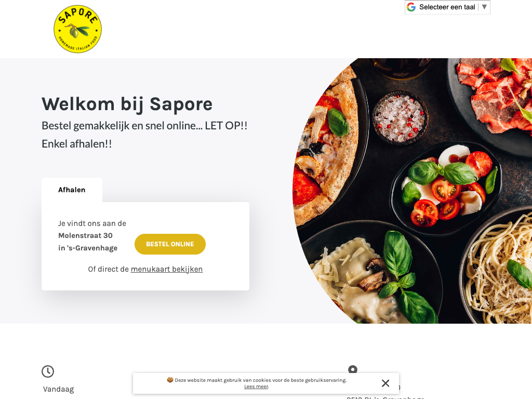Click the BESTEL ONLINE button

click(170, 244)
